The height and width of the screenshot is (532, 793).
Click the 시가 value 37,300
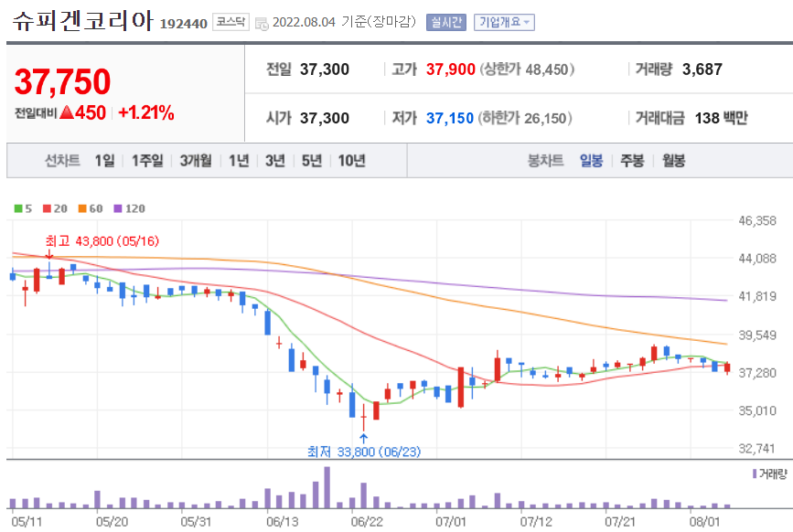325,118
